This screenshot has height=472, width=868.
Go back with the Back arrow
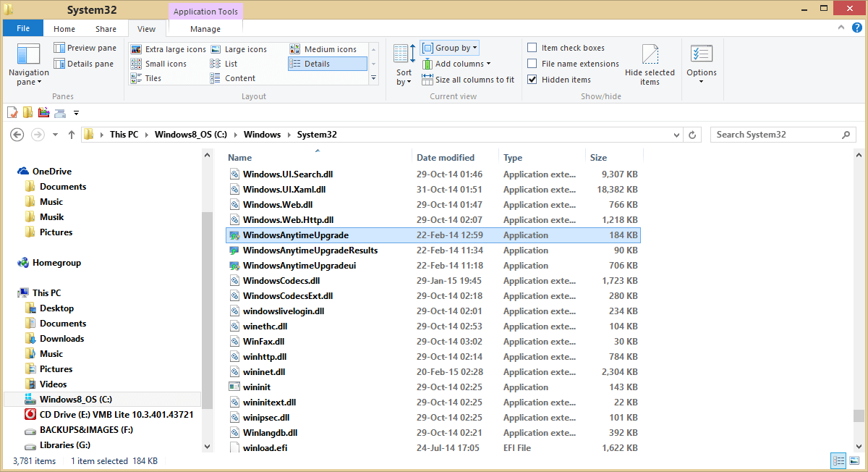point(17,135)
